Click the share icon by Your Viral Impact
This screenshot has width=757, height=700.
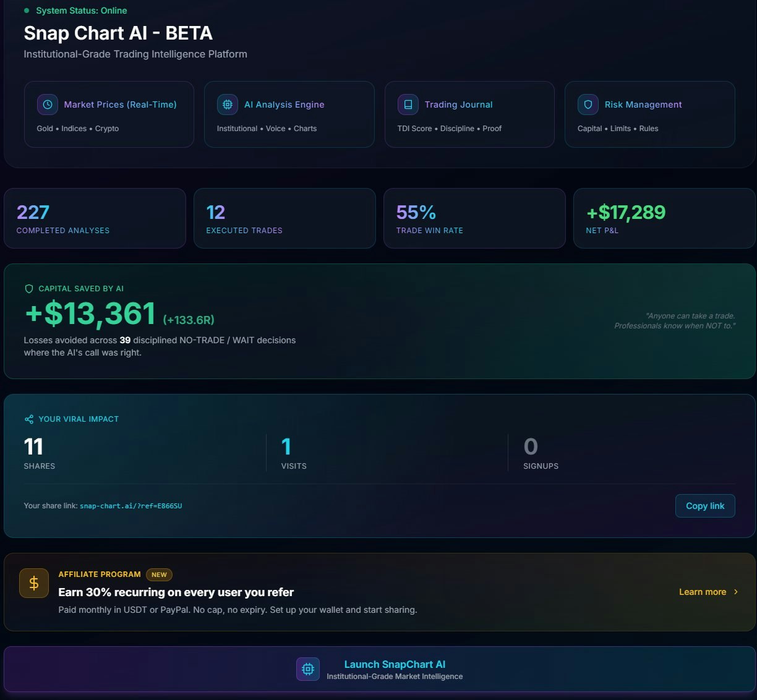pyautogui.click(x=28, y=419)
